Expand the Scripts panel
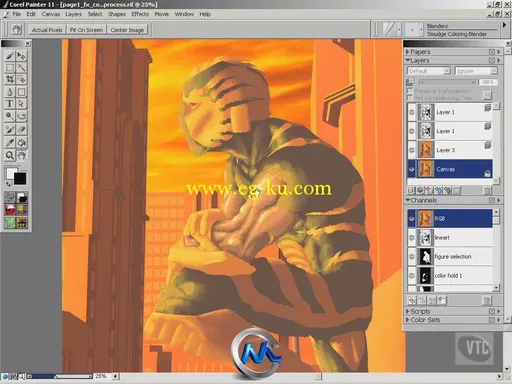Viewport: 512px width, 384px height. coord(407,311)
